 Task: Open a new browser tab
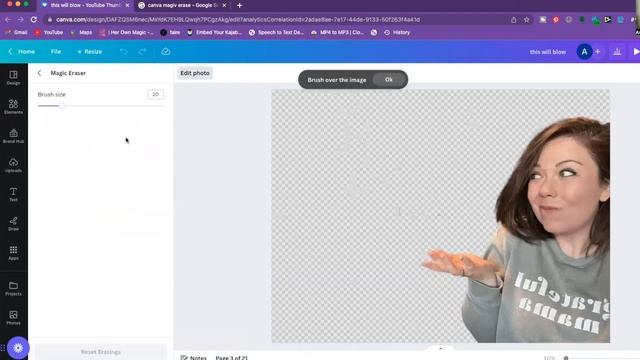tap(240, 5)
